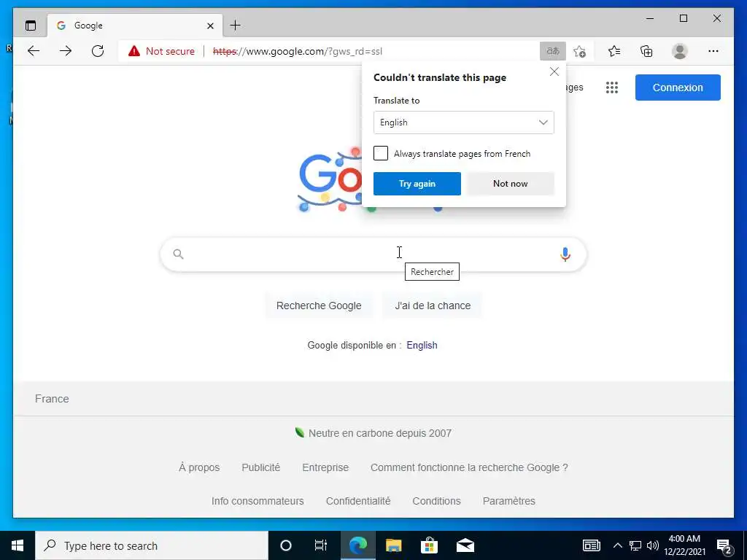
Task: Start voice search with microphone icon
Action: (565, 254)
